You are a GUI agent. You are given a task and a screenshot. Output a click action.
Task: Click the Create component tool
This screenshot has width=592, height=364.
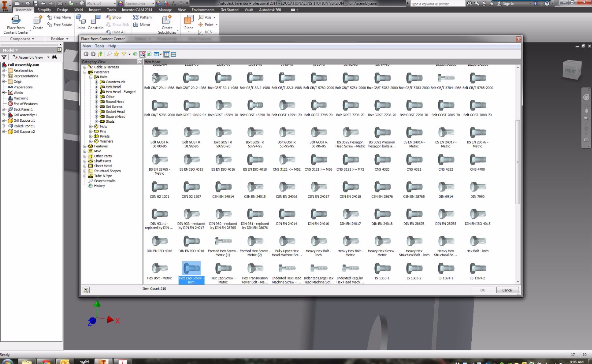pyautogui.click(x=38, y=22)
